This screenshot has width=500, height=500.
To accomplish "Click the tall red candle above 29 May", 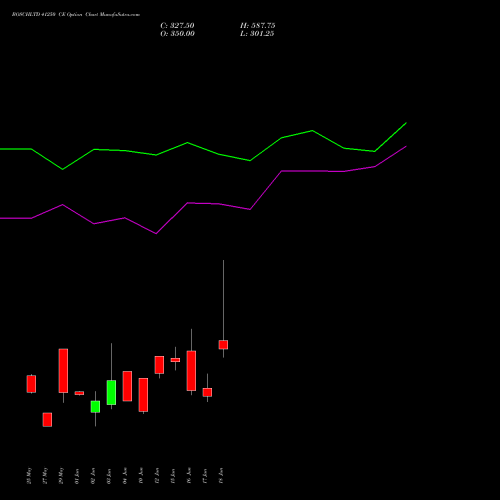I will click(x=63, y=371).
